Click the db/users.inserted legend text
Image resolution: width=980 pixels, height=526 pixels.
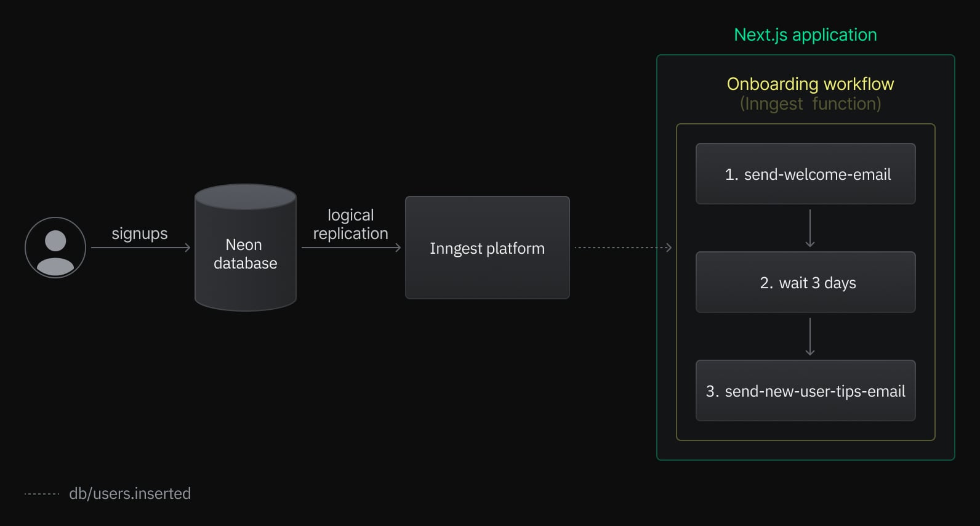pos(130,494)
